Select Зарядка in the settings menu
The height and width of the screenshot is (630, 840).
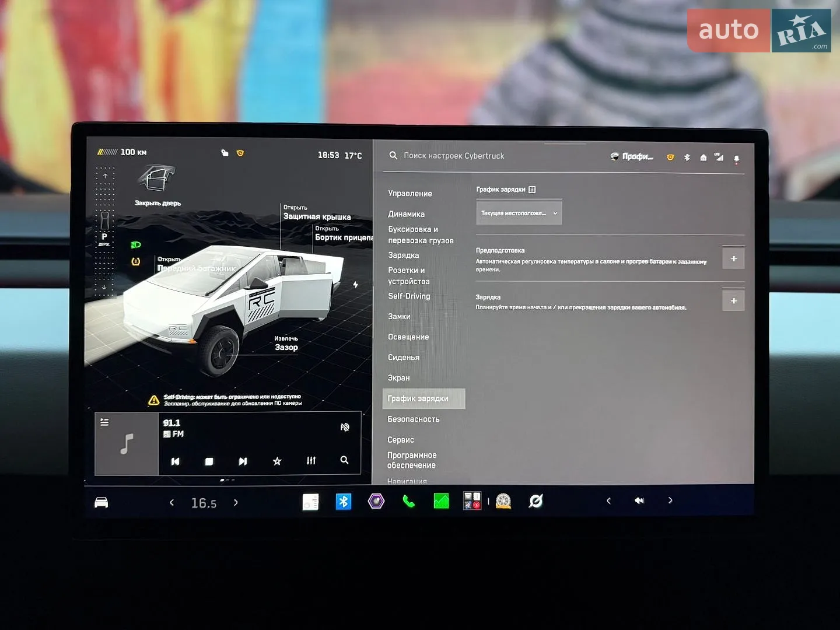click(x=404, y=255)
